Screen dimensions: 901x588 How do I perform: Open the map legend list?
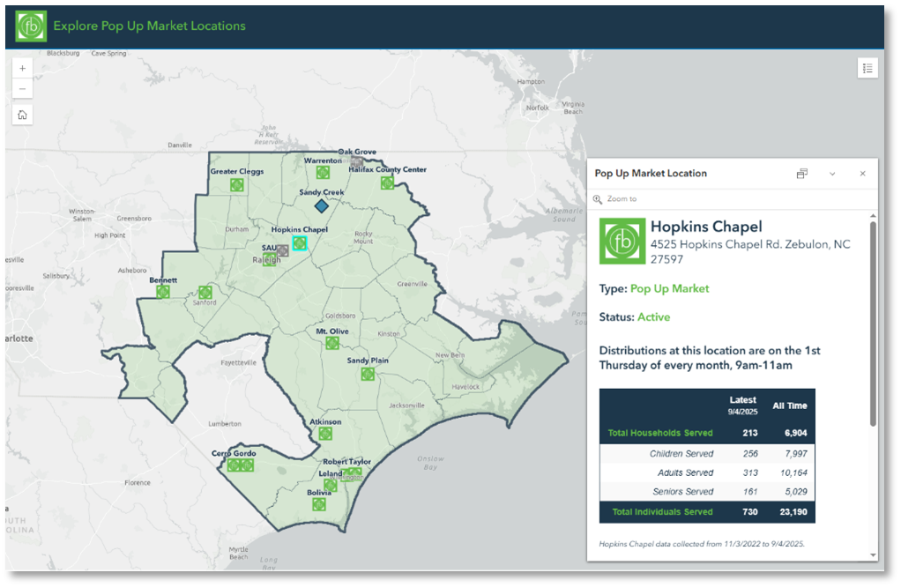(x=867, y=68)
